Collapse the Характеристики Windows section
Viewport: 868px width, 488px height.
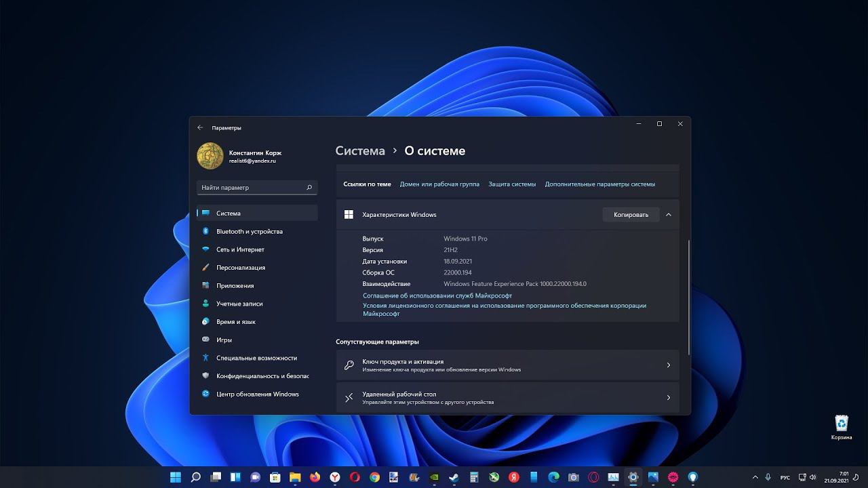click(669, 215)
